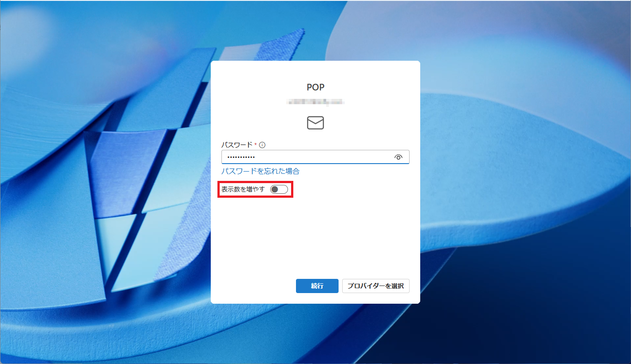The height and width of the screenshot is (364, 631).
Task: Click the gray knob of the toggle switch
Action: click(x=275, y=190)
